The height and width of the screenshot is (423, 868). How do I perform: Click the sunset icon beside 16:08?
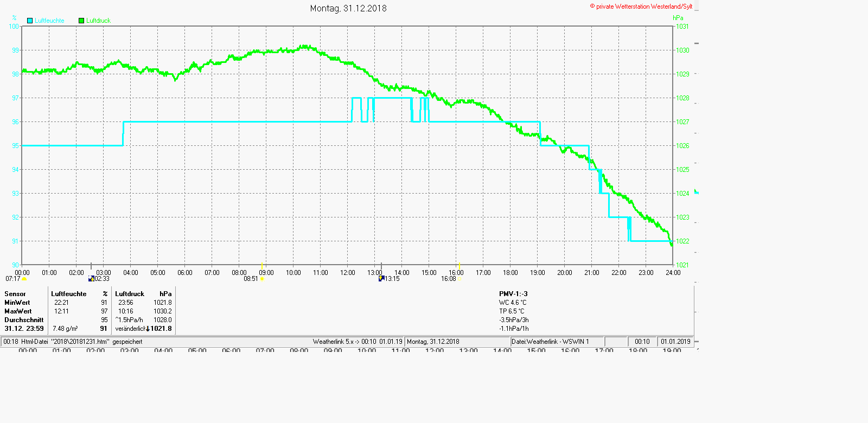[459, 279]
